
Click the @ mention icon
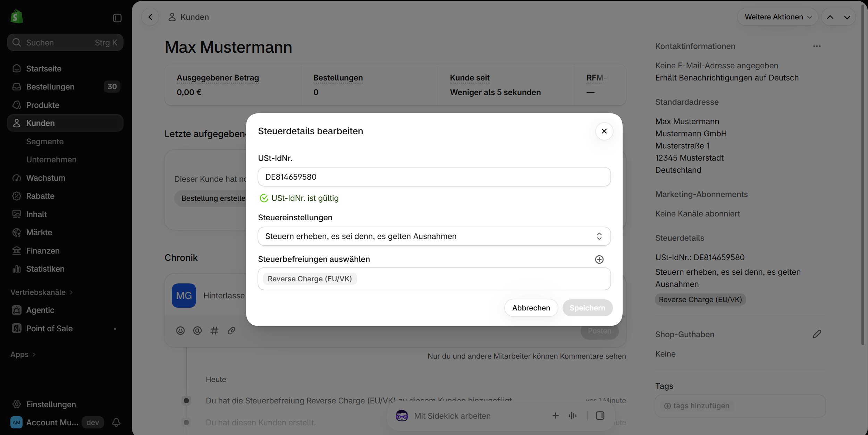197,331
